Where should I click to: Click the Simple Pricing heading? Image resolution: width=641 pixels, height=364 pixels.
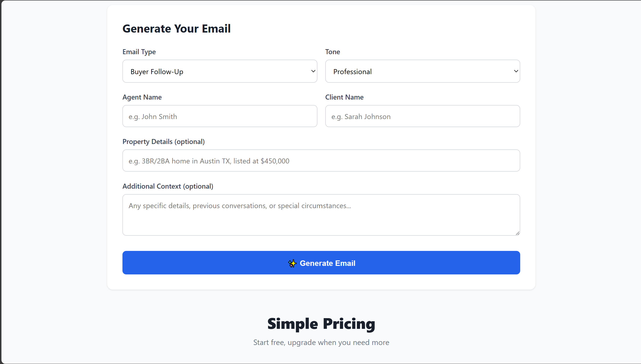(x=321, y=324)
